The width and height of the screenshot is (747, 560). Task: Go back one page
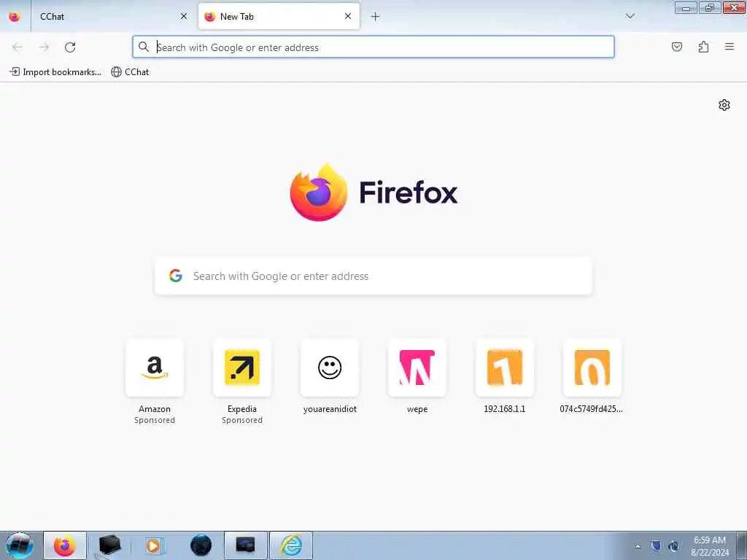click(x=18, y=47)
